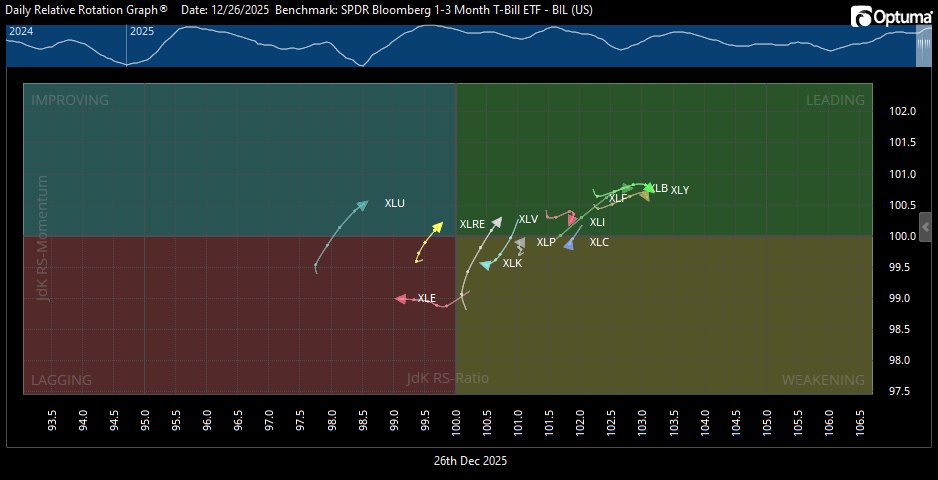
Task: Click the pink XLE arrowhead
Action: (401, 299)
